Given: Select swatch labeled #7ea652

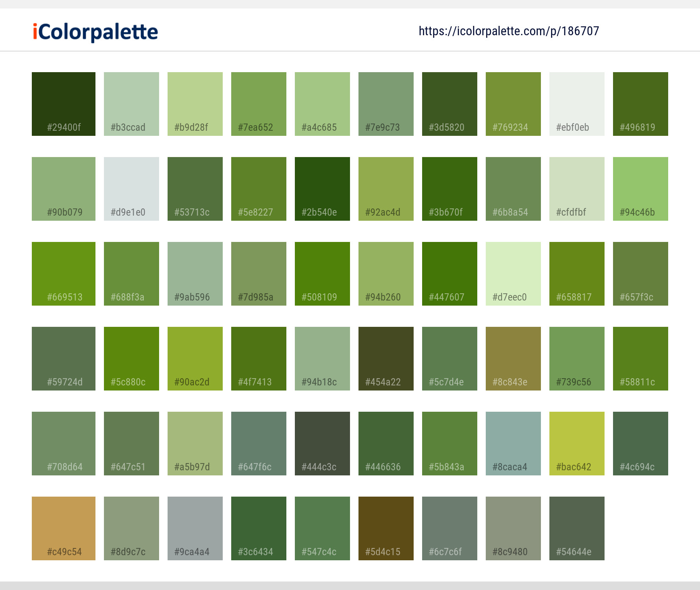Looking at the screenshot, I should [259, 104].
